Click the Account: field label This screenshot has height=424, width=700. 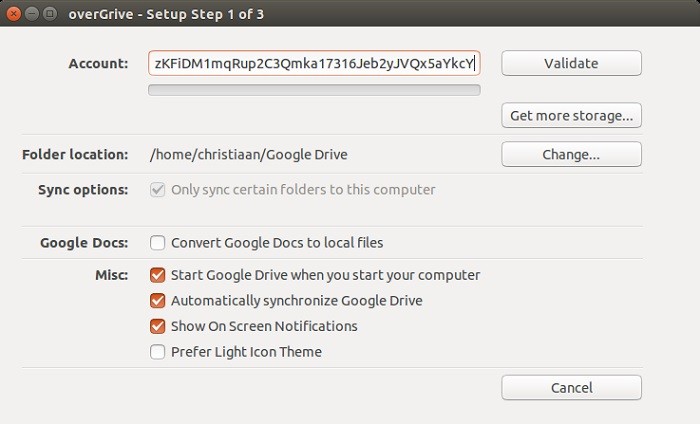(x=98, y=63)
